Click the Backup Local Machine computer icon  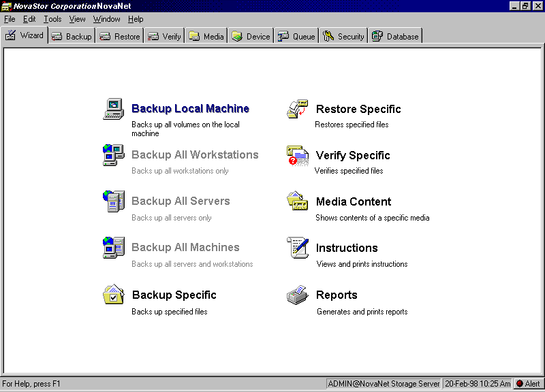point(113,109)
